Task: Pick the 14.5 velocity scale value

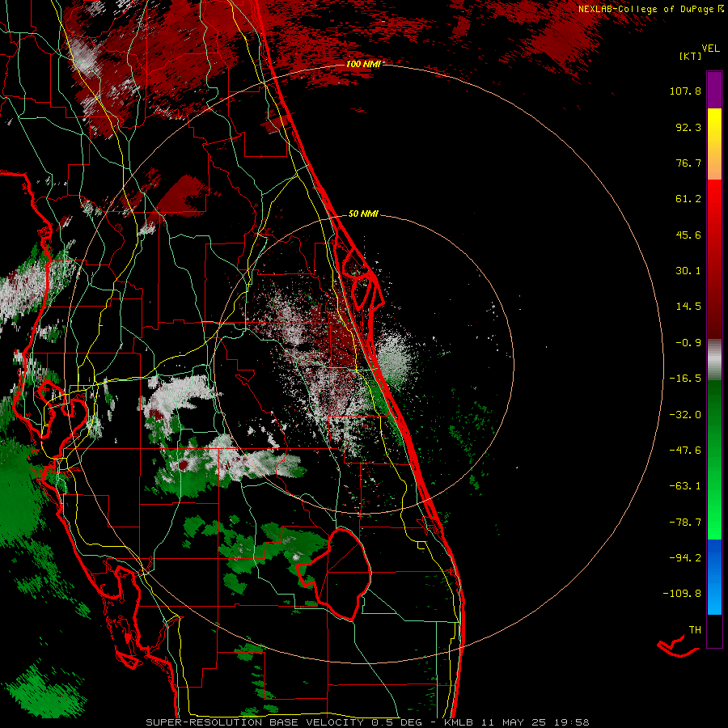Action: [688, 307]
